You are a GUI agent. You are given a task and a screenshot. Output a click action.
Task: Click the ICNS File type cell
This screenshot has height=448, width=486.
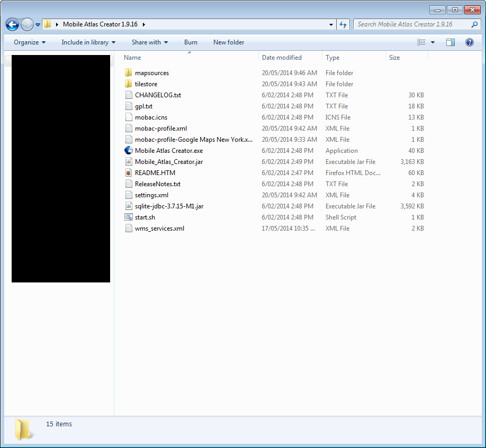click(x=338, y=117)
